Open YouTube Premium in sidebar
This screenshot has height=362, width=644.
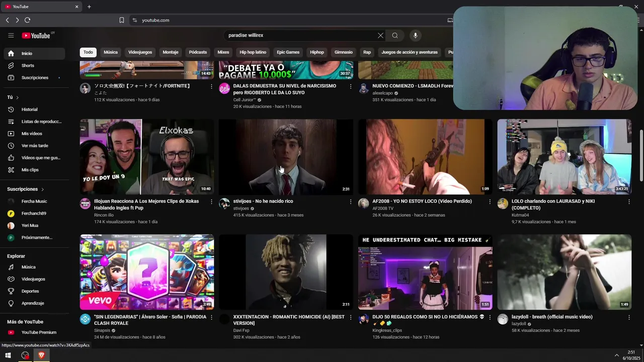tap(34, 332)
